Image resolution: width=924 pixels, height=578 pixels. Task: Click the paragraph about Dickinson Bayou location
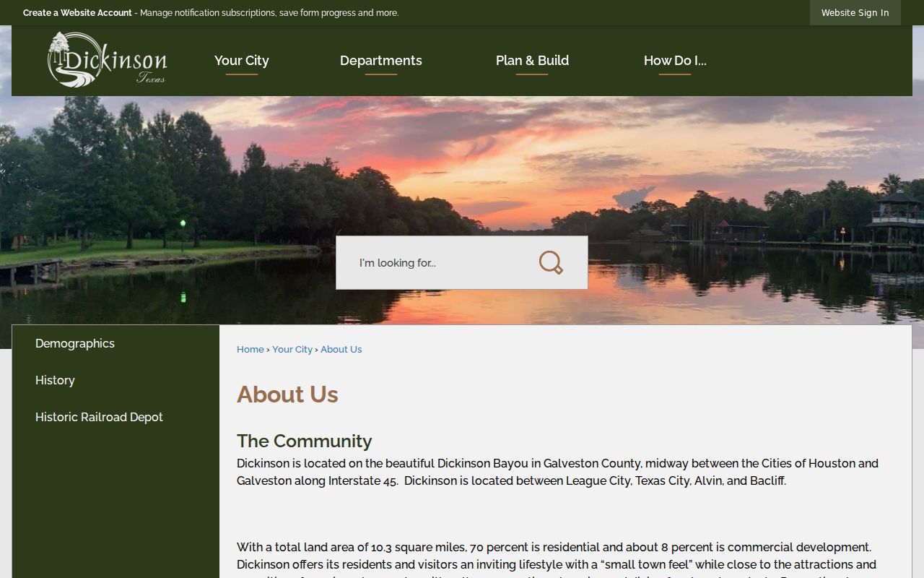[557, 472]
